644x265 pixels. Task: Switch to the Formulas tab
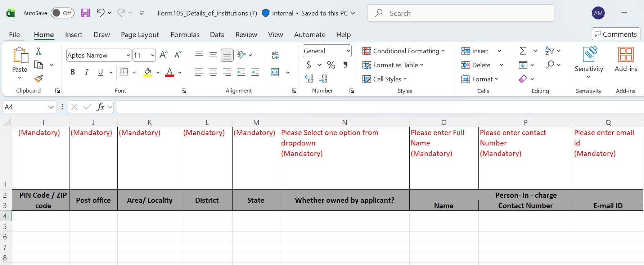click(185, 35)
